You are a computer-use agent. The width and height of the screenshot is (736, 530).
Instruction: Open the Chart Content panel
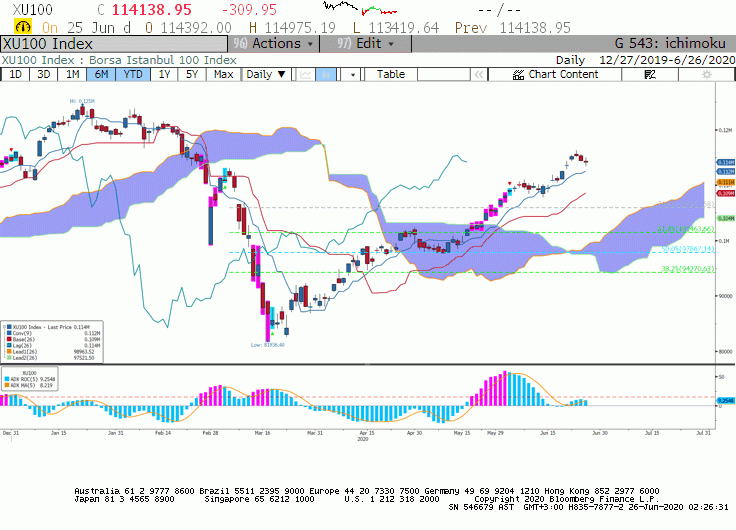pos(555,75)
